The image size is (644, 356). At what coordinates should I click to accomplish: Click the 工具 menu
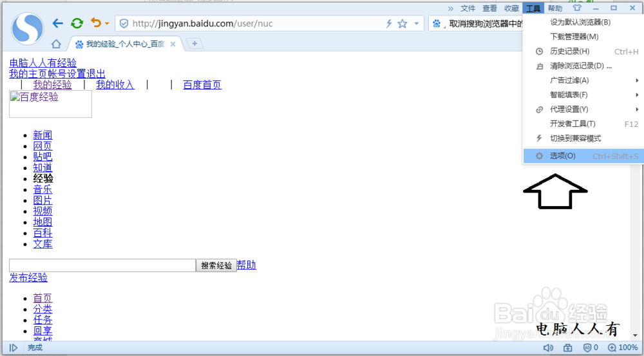pos(533,8)
